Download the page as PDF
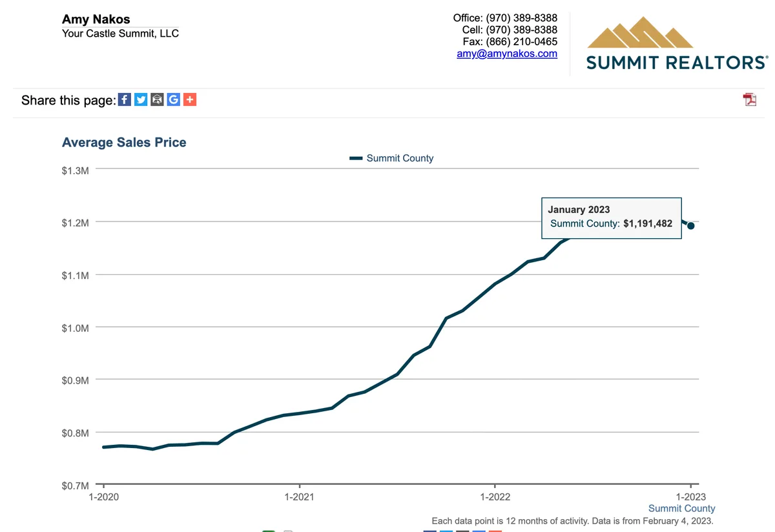The width and height of the screenshot is (775, 532). pyautogui.click(x=750, y=99)
